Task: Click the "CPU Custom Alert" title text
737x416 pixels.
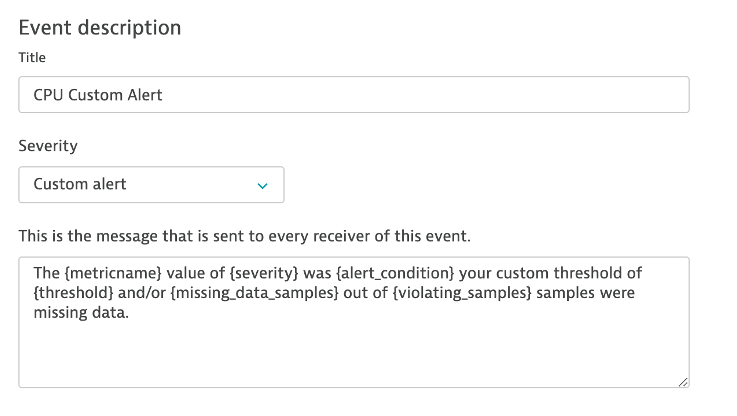Action: coord(98,96)
